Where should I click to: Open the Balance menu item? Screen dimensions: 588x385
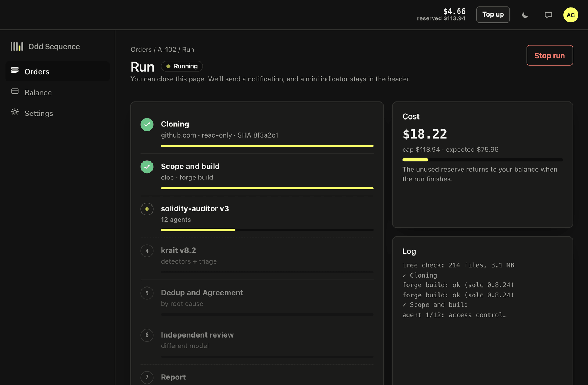[57, 92]
